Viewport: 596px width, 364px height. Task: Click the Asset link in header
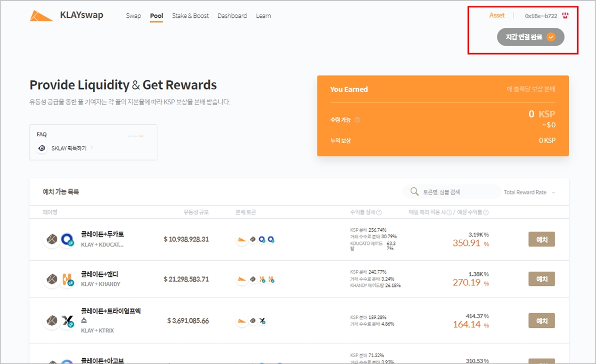(x=497, y=15)
